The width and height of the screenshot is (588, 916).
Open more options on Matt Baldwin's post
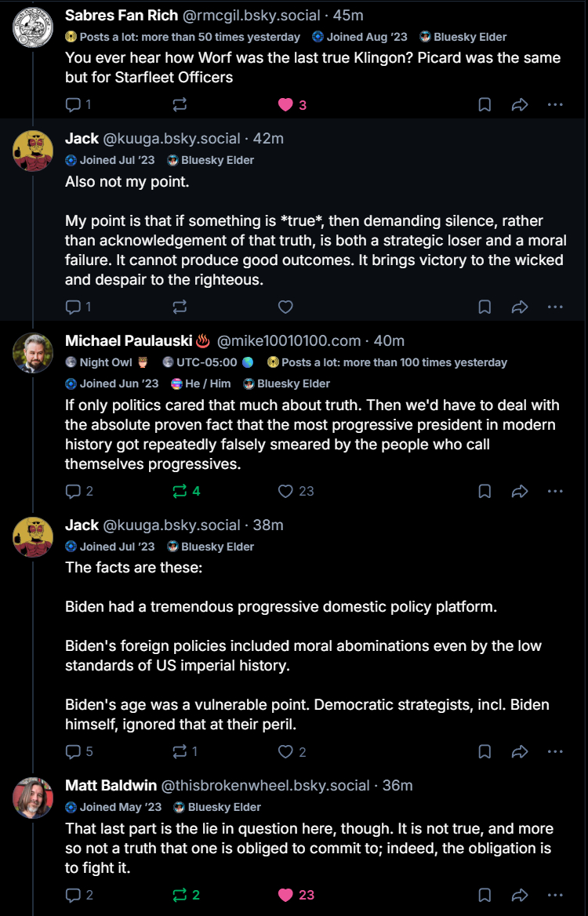tap(555, 895)
